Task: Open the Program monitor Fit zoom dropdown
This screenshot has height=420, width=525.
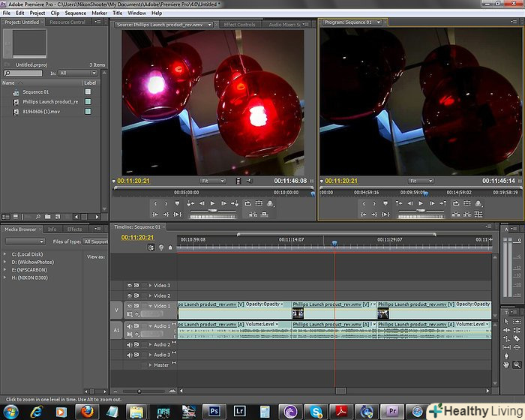Action: [x=421, y=181]
